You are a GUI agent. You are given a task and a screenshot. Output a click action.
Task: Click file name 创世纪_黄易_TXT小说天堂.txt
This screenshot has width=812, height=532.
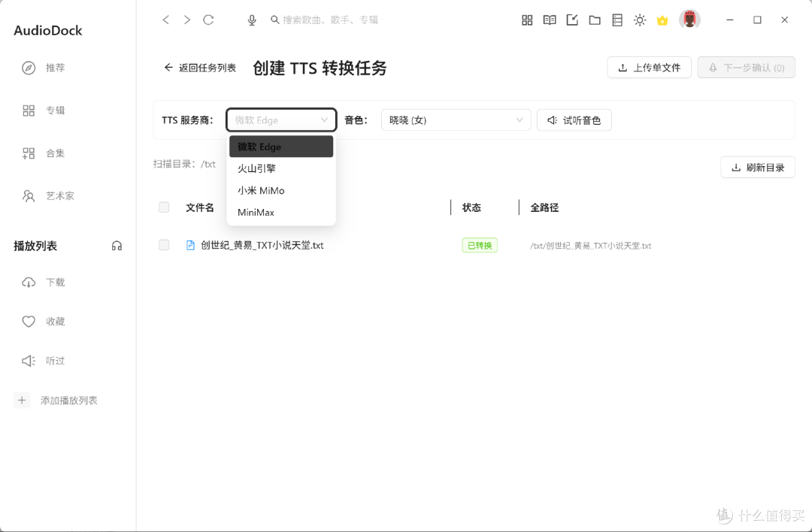pos(262,245)
